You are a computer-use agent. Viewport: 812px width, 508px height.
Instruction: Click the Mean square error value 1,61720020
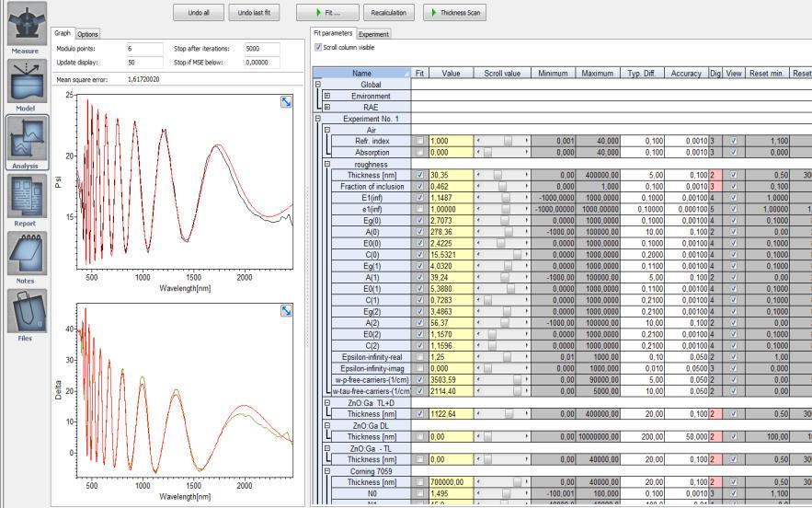[143, 80]
